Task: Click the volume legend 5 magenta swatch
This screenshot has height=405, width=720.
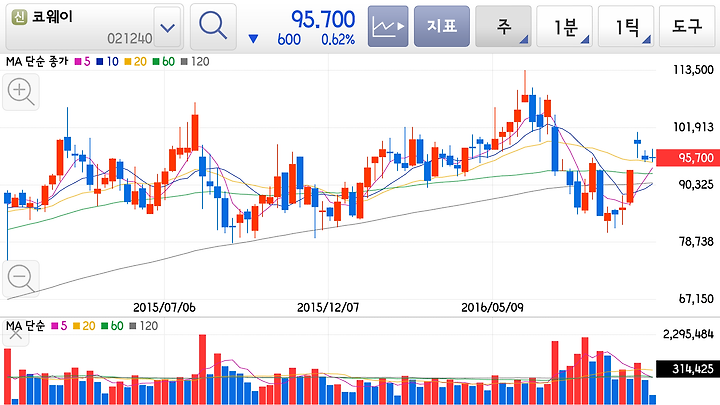Action: tap(55, 326)
